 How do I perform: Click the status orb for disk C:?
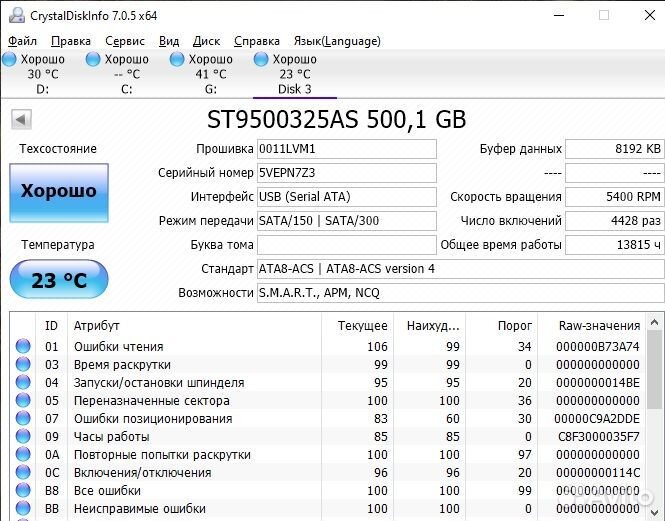click(x=93, y=59)
